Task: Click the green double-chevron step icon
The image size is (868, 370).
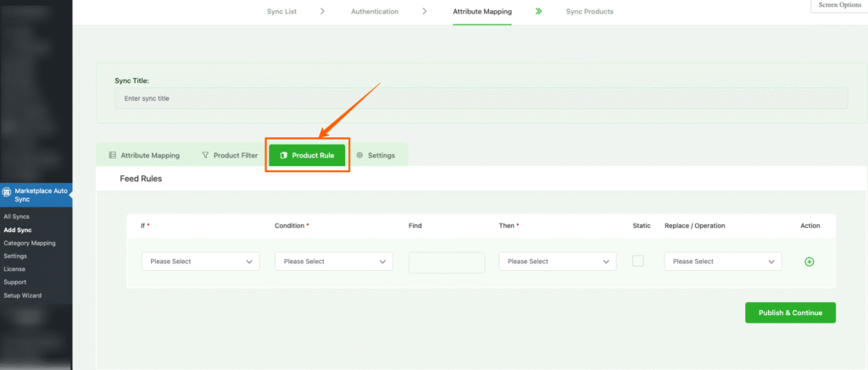Action: pyautogui.click(x=538, y=11)
